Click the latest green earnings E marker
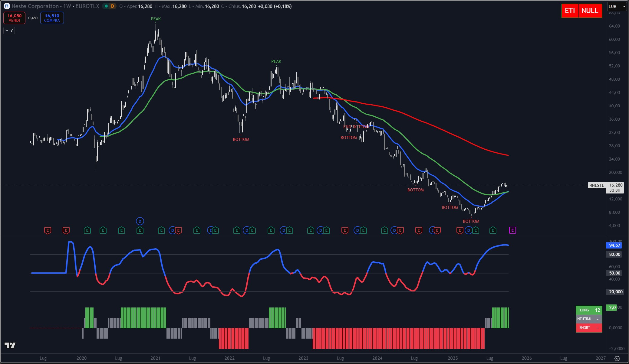 point(493,230)
